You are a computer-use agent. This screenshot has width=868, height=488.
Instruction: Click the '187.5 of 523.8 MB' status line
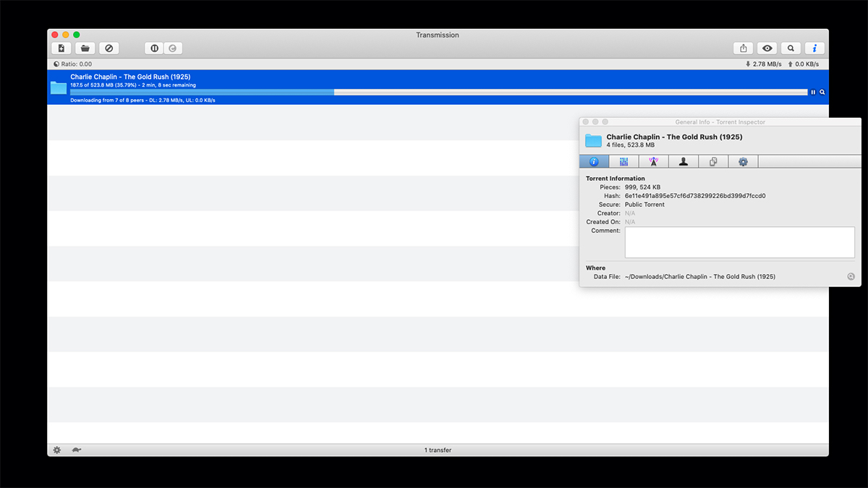pyautogui.click(x=133, y=85)
